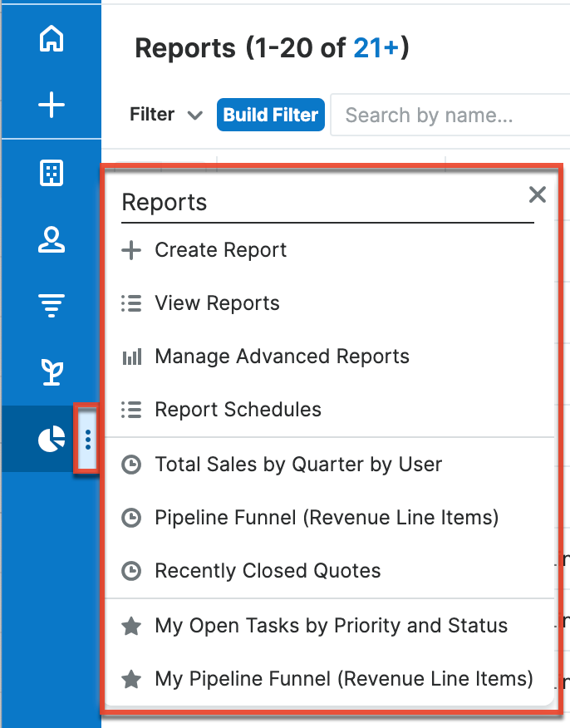Open Total Sales by Quarter by User report
570x728 pixels.
point(297,465)
